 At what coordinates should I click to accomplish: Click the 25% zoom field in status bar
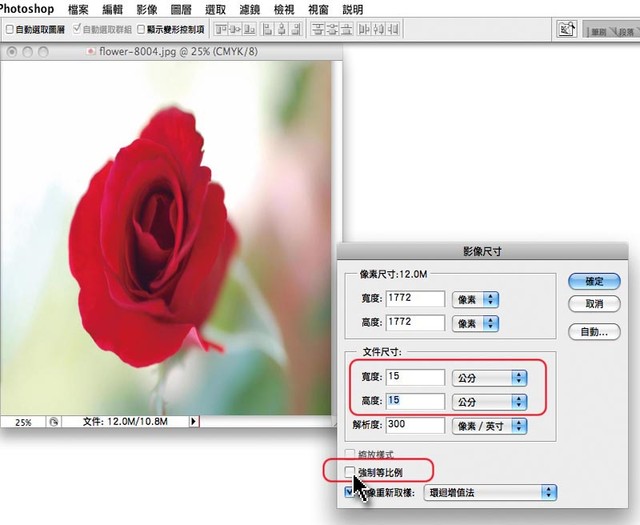pos(23,422)
